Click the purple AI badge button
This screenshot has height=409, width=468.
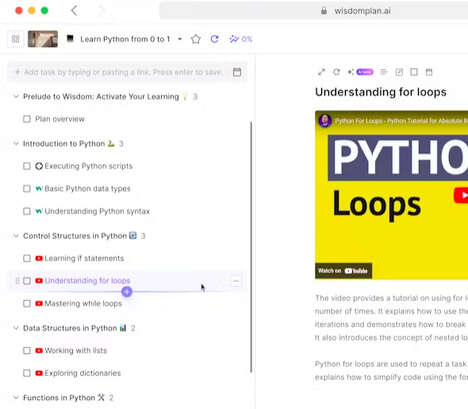click(x=365, y=72)
